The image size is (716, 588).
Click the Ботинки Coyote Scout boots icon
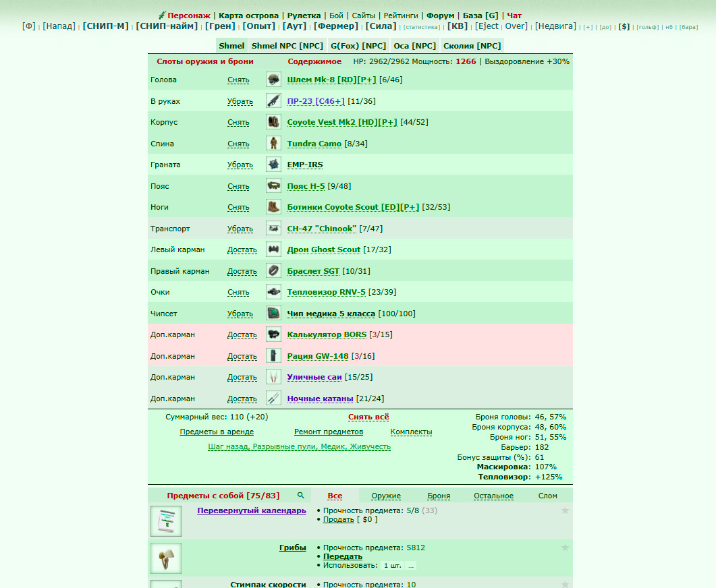coord(273,207)
